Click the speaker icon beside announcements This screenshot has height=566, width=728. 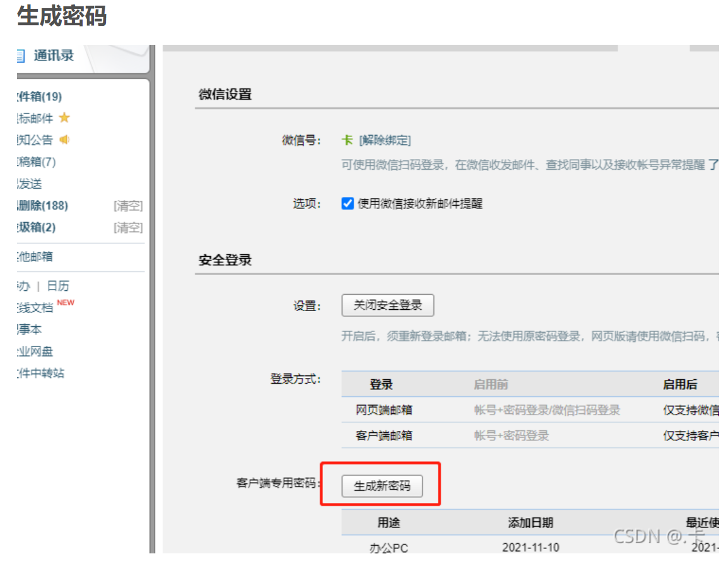(64, 139)
